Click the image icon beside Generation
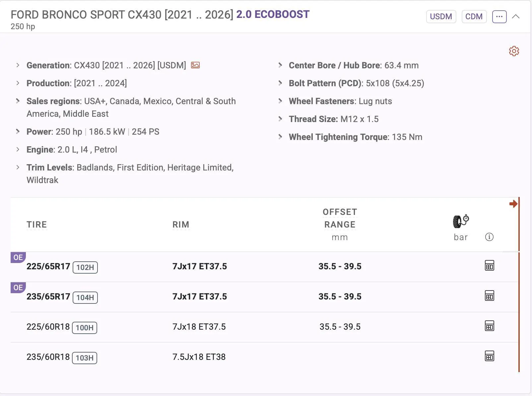 coord(196,65)
